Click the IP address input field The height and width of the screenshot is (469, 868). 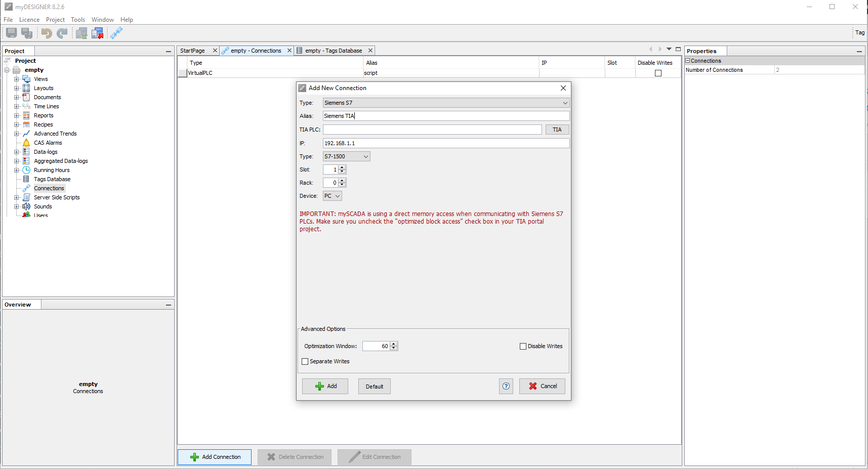click(x=446, y=143)
